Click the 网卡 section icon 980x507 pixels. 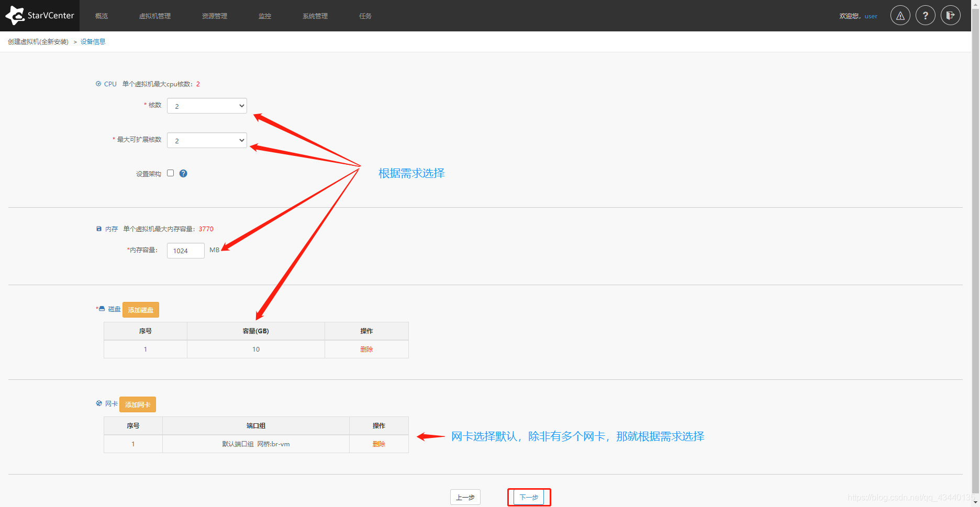(99, 403)
